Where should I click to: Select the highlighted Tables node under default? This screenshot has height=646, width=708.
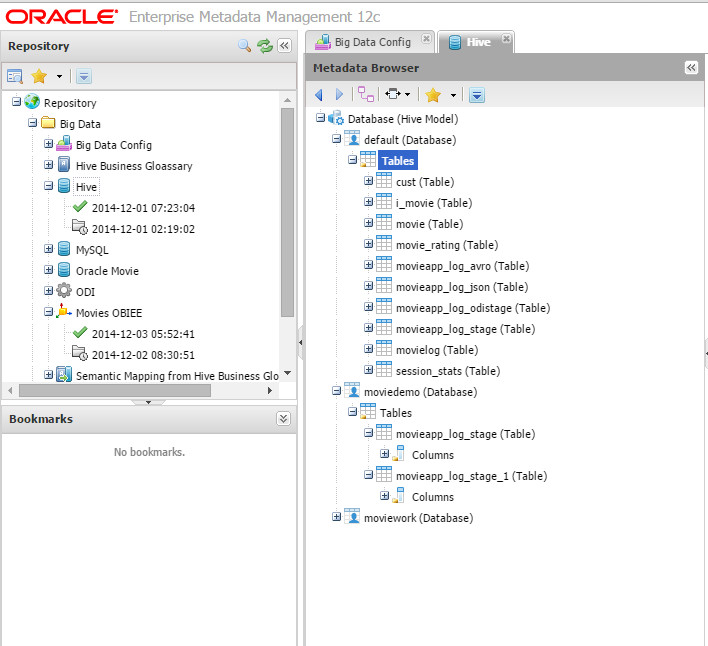coord(398,161)
